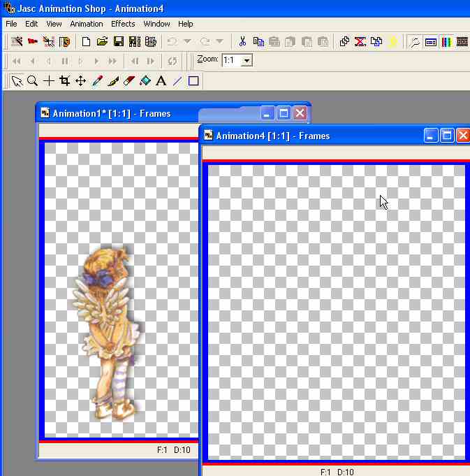The height and width of the screenshot is (476, 470).
Task: Click Save As icon beside floppy disk
Action: point(135,41)
